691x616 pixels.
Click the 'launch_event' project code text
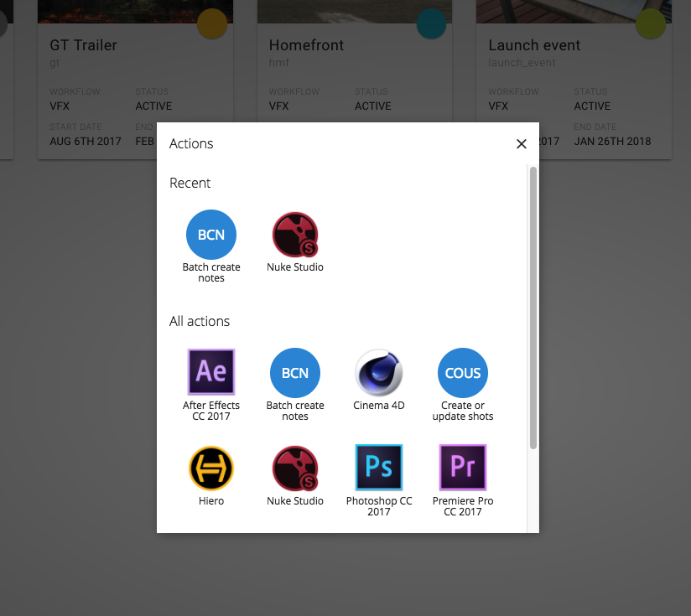tap(522, 63)
